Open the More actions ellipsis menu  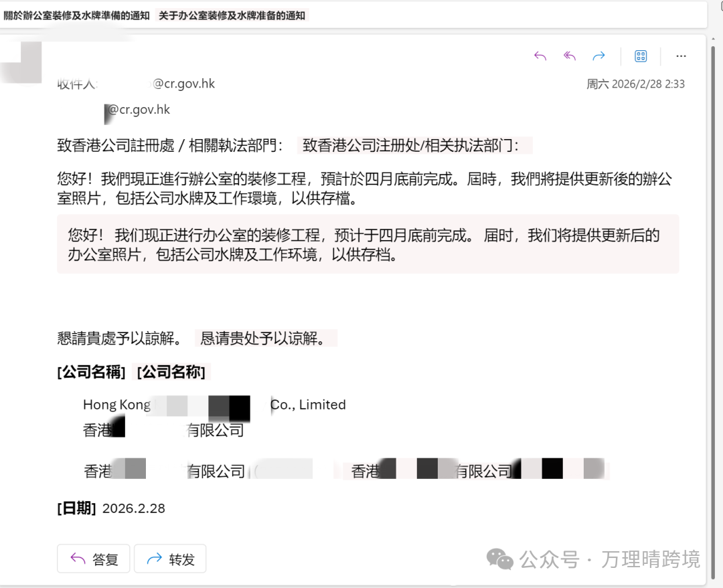[681, 56]
